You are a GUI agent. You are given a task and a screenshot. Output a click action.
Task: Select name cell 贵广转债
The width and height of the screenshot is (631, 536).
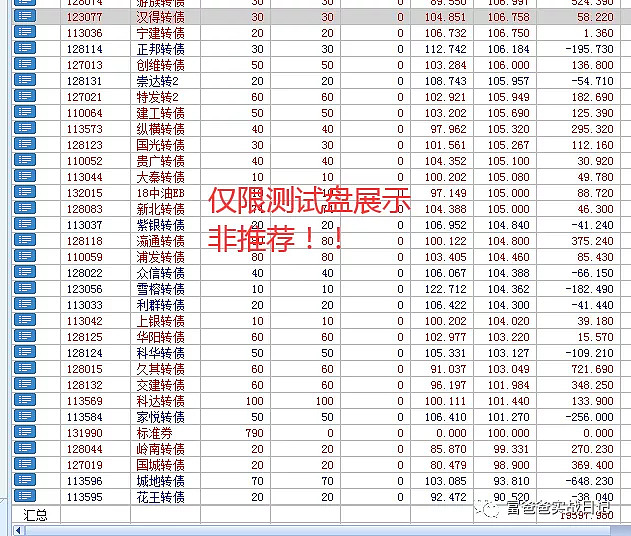tap(160, 161)
